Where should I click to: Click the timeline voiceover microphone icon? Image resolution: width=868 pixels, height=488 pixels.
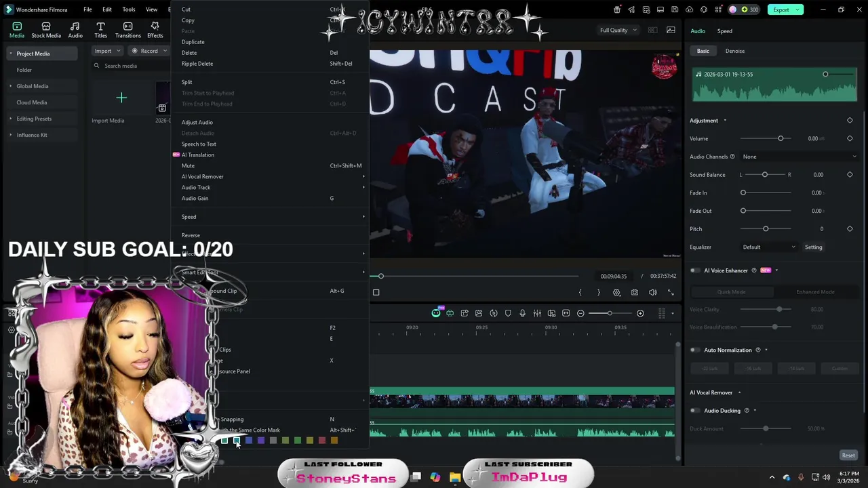[522, 313]
